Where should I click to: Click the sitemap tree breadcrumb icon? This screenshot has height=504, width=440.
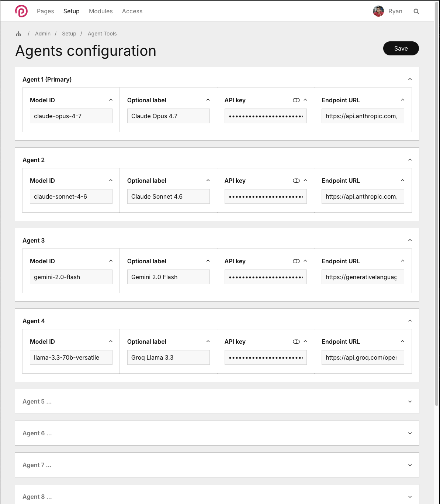coord(18,34)
